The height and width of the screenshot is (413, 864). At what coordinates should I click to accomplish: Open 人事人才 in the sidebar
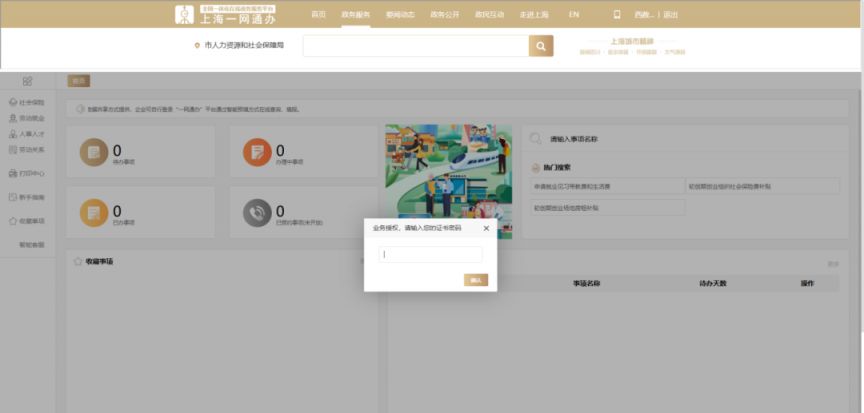coord(27,134)
